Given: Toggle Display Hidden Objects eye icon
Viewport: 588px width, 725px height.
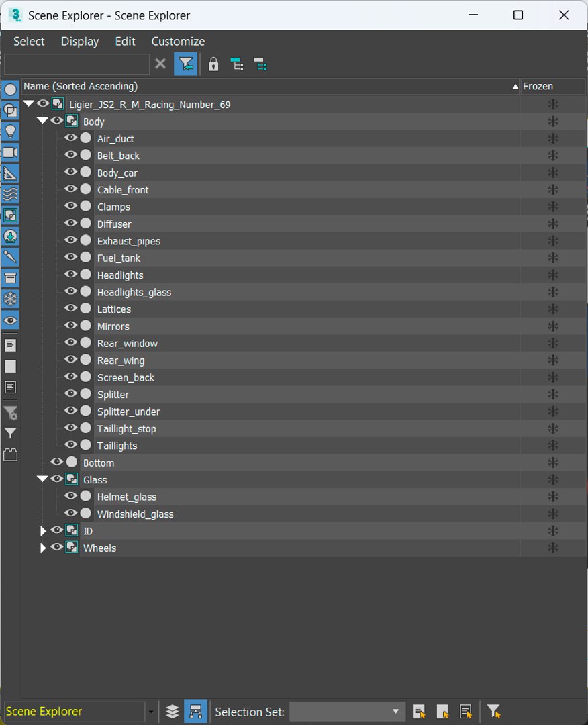Looking at the screenshot, I should (x=10, y=320).
